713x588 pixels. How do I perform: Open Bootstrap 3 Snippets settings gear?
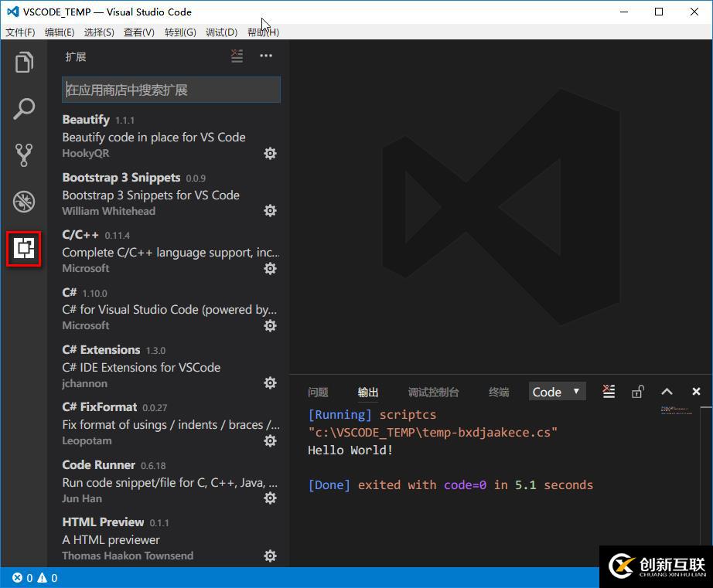[x=270, y=211]
